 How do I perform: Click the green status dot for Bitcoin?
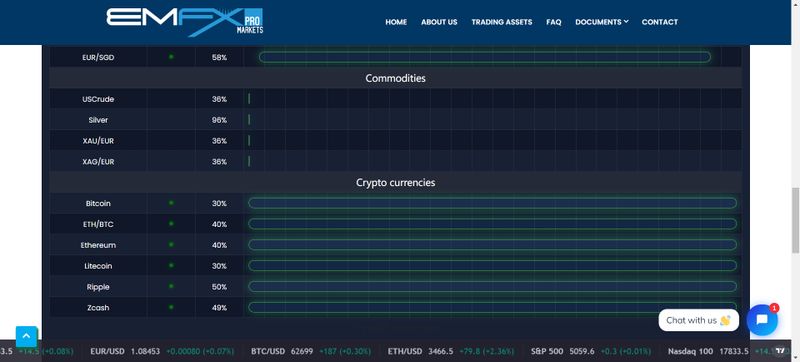171,203
